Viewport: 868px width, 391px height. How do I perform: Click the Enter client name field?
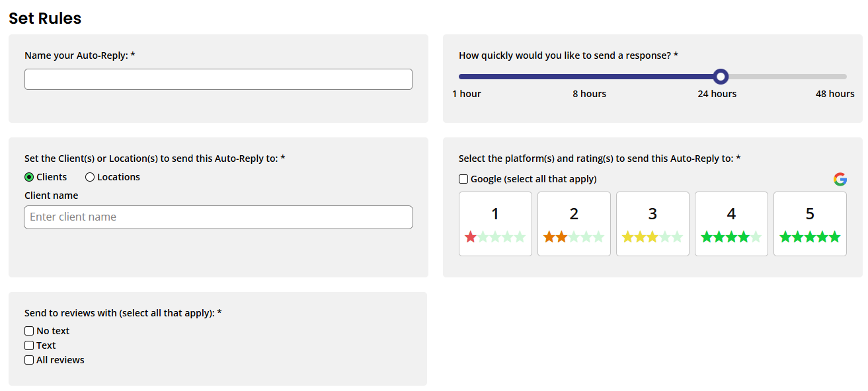218,217
